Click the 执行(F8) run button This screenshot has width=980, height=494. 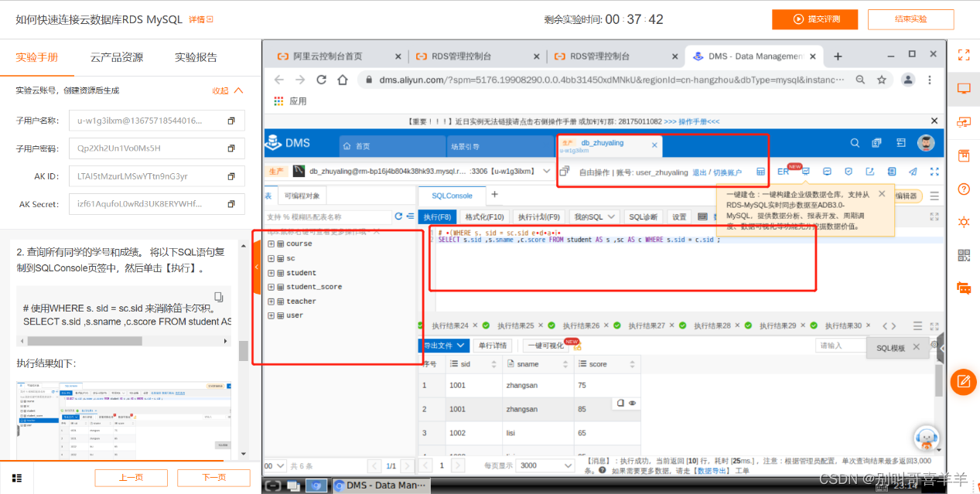pos(437,217)
